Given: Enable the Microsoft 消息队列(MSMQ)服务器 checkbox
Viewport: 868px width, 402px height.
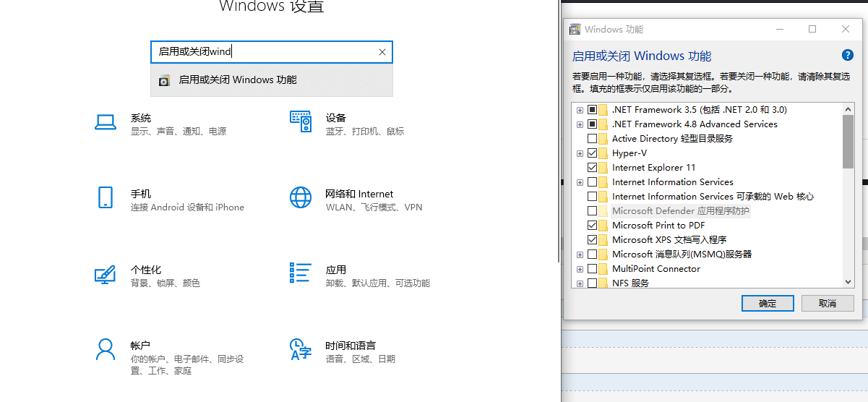Looking at the screenshot, I should 593,255.
